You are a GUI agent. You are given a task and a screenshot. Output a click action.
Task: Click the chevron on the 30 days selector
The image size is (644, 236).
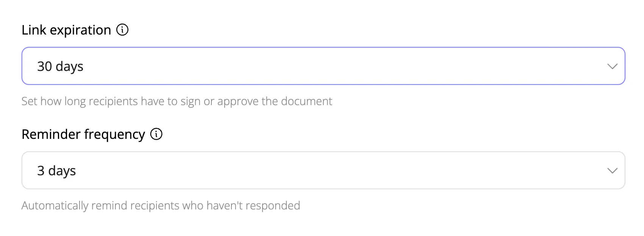point(613,66)
